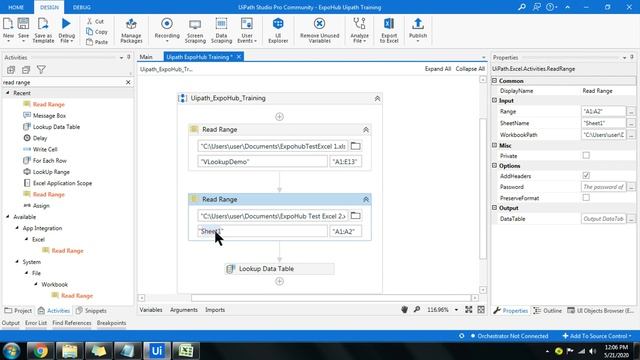Collapse the Options property group

pyautogui.click(x=494, y=166)
